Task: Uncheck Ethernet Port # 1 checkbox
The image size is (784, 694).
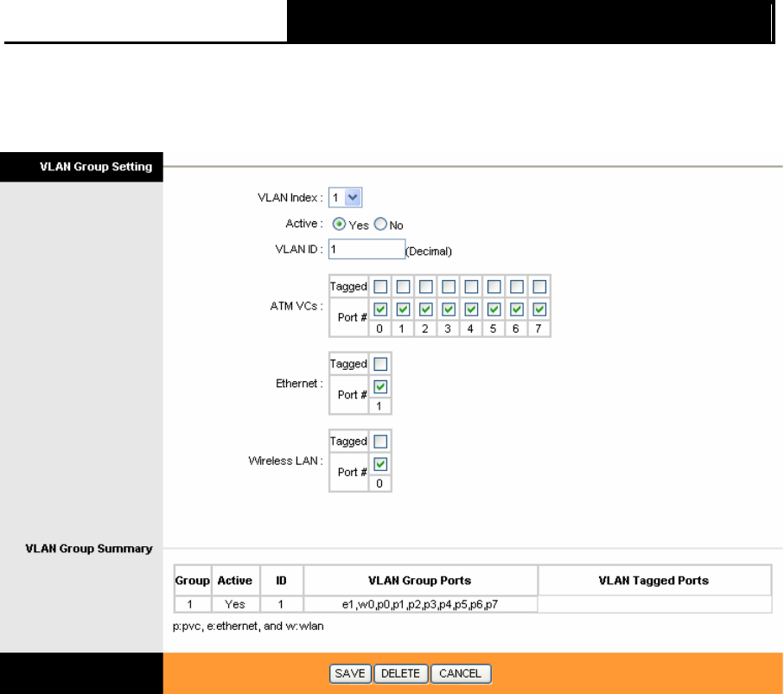Action: click(x=380, y=387)
